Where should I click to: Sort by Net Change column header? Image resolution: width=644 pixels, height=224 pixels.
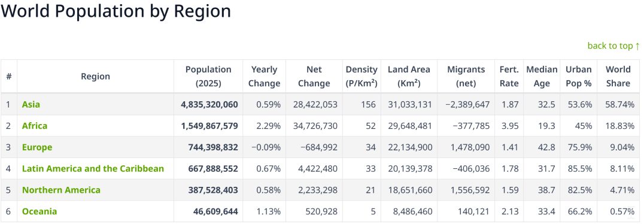click(314, 77)
